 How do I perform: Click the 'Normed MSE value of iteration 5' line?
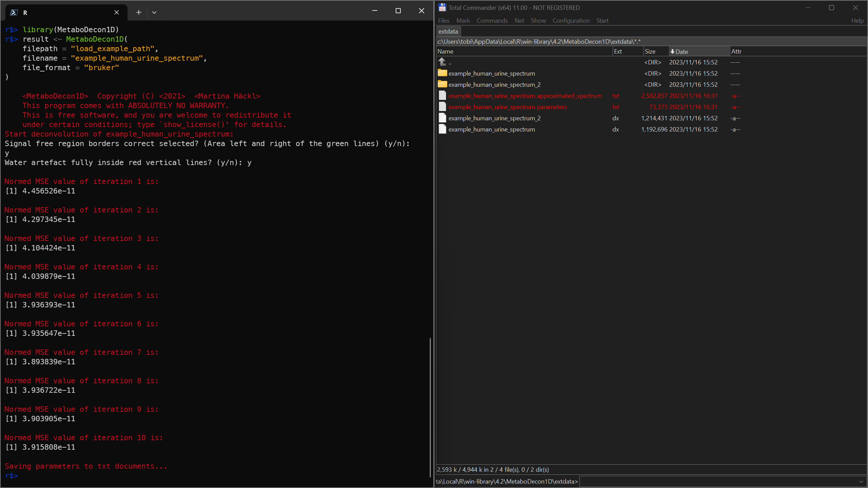(x=81, y=296)
